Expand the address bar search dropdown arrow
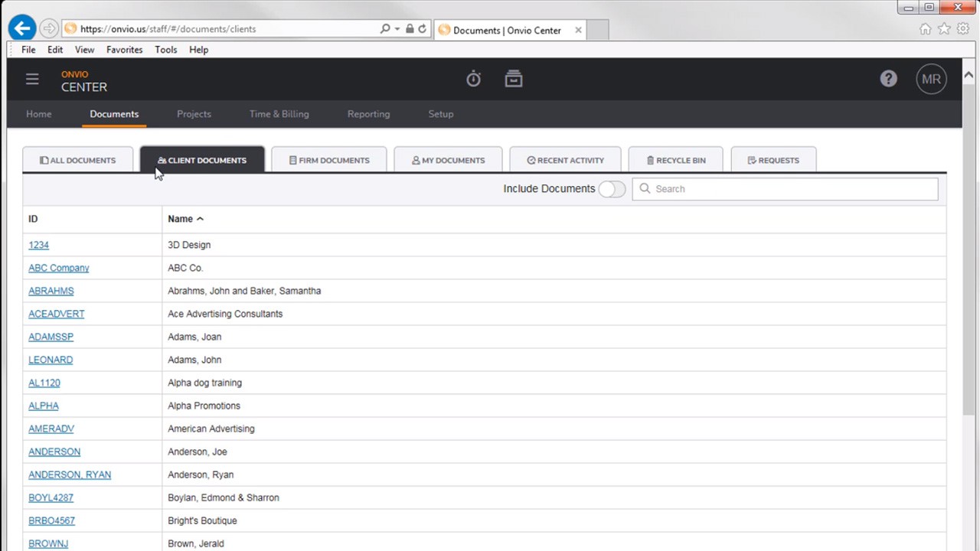 tap(397, 29)
